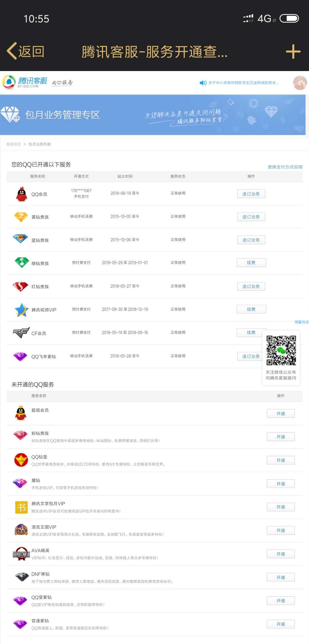Tap the 10:55 clock in status bar
The width and height of the screenshot is (309, 644).
(36, 19)
